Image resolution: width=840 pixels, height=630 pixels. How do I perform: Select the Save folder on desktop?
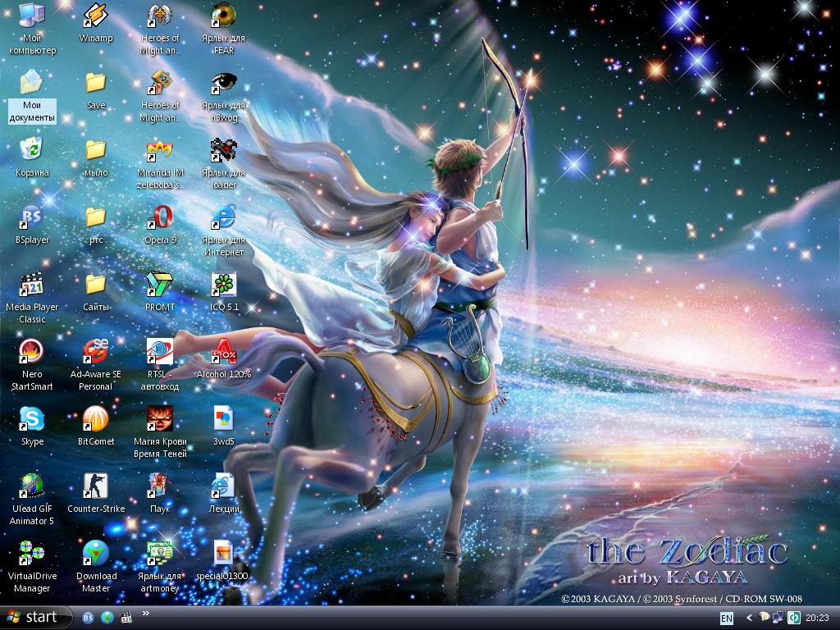(96, 90)
